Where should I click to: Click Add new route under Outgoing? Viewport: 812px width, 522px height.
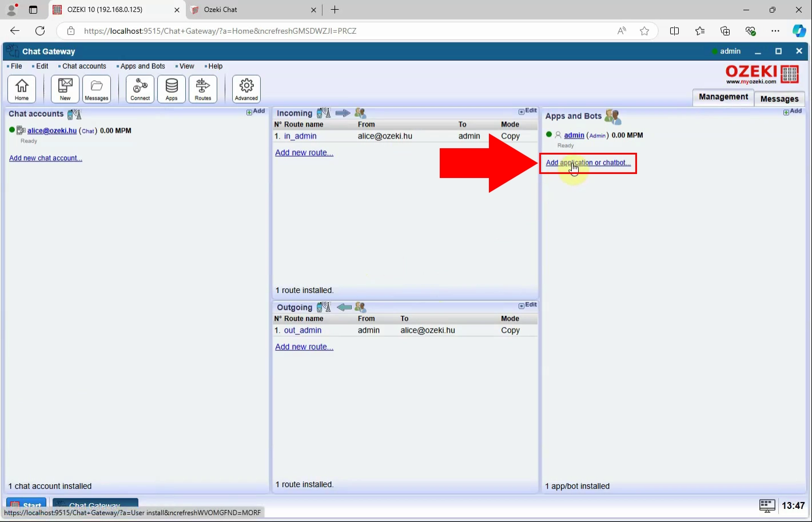[x=304, y=347]
